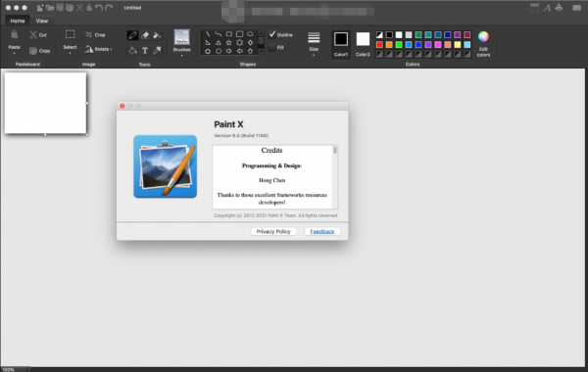The height and width of the screenshot is (372, 588).
Task: Choose the Text tool
Action: [145, 50]
